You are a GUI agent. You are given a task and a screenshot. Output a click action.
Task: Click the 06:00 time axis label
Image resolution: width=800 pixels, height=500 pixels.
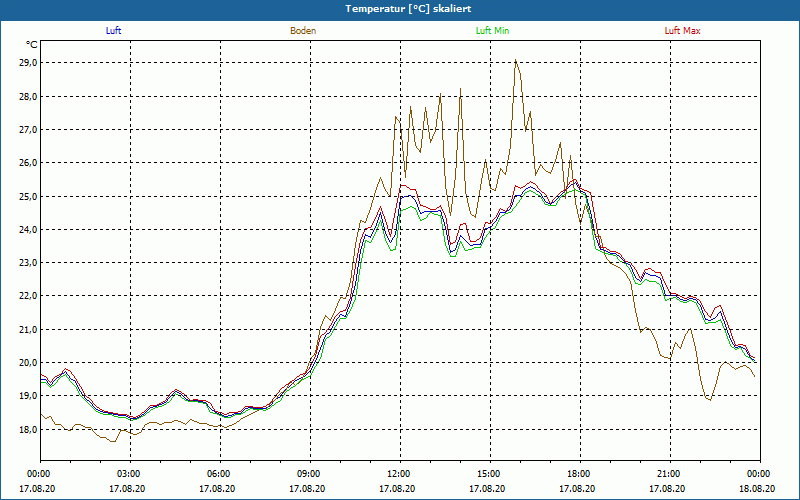[x=220, y=474]
